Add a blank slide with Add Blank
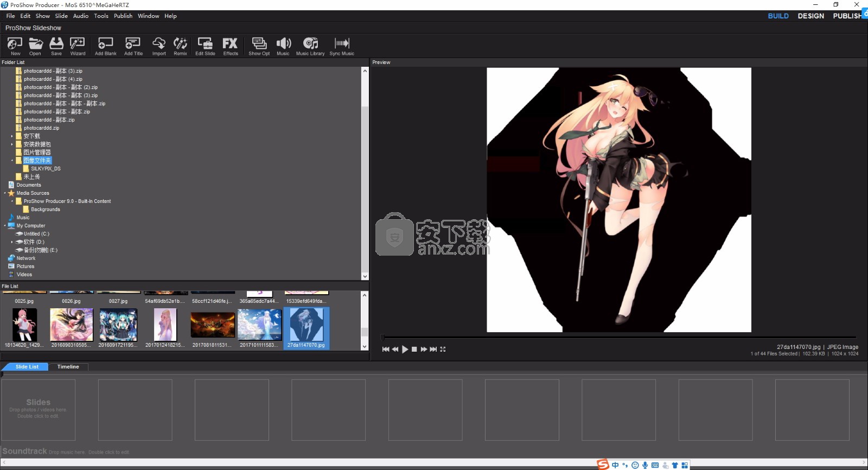The image size is (868, 470). [105, 46]
